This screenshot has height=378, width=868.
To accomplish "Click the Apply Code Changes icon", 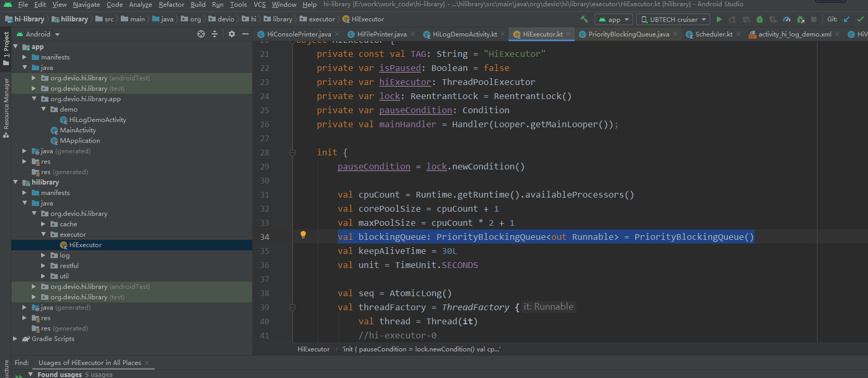I will 746,19.
